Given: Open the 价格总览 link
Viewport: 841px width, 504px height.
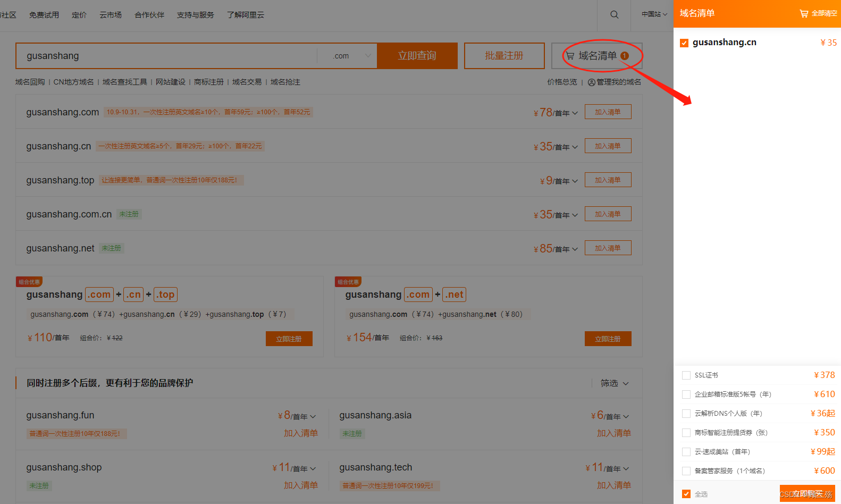Looking at the screenshot, I should click(562, 82).
